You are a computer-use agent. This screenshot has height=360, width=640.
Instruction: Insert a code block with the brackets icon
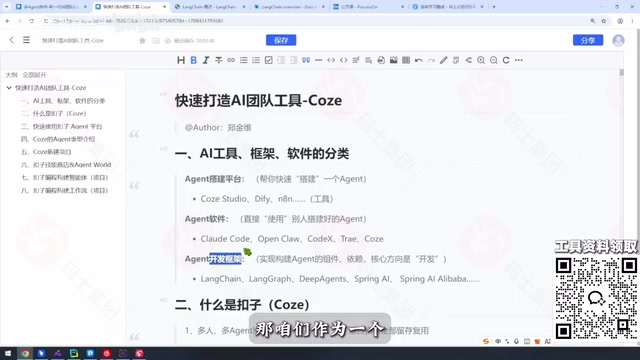(x=331, y=60)
